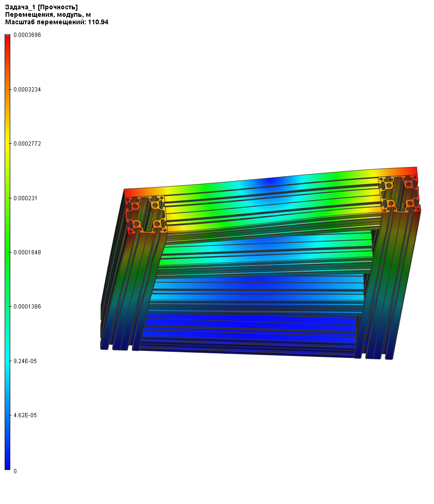Click the label 'Перемещения, модуль, м'

tap(48, 14)
